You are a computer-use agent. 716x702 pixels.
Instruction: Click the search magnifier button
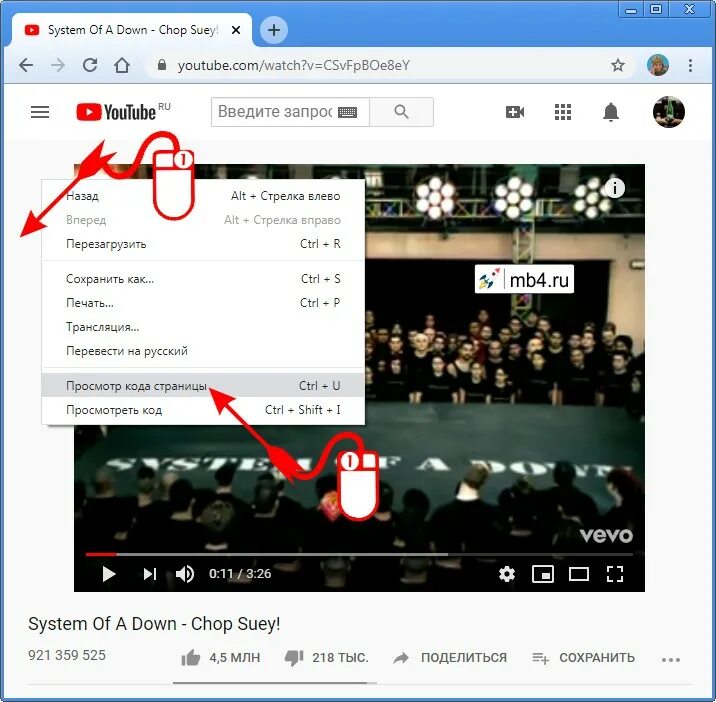tap(401, 112)
